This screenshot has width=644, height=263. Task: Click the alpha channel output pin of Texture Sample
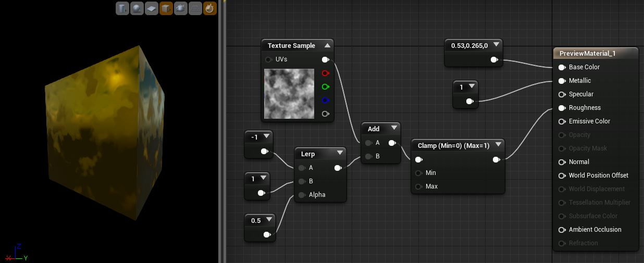pyautogui.click(x=326, y=114)
